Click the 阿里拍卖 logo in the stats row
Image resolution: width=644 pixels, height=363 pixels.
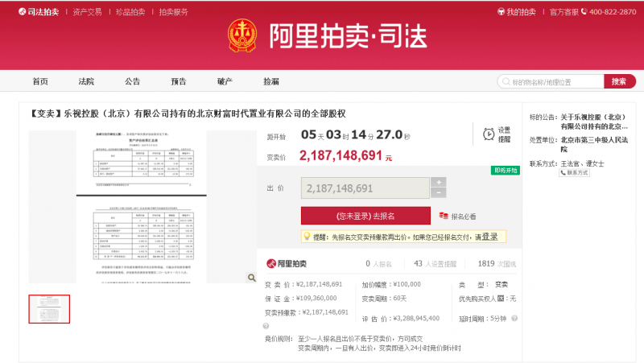(287, 264)
